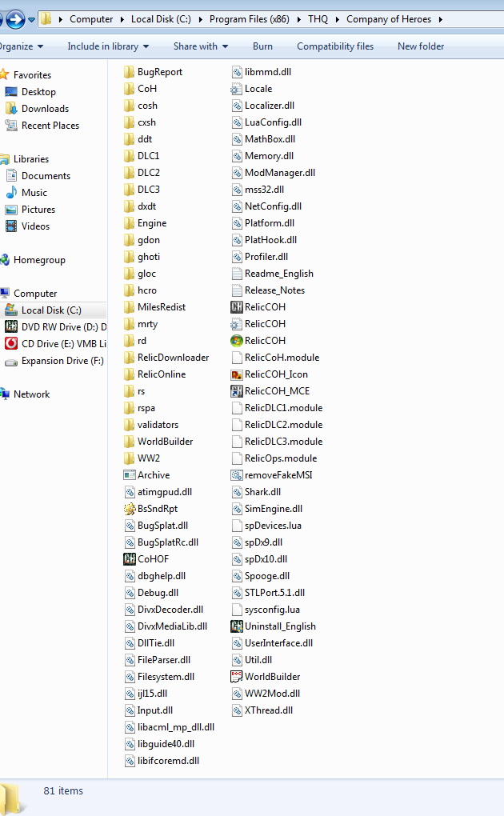This screenshot has height=816, width=504.
Task: Click the WorldBuilder folder icon
Action: (x=129, y=442)
